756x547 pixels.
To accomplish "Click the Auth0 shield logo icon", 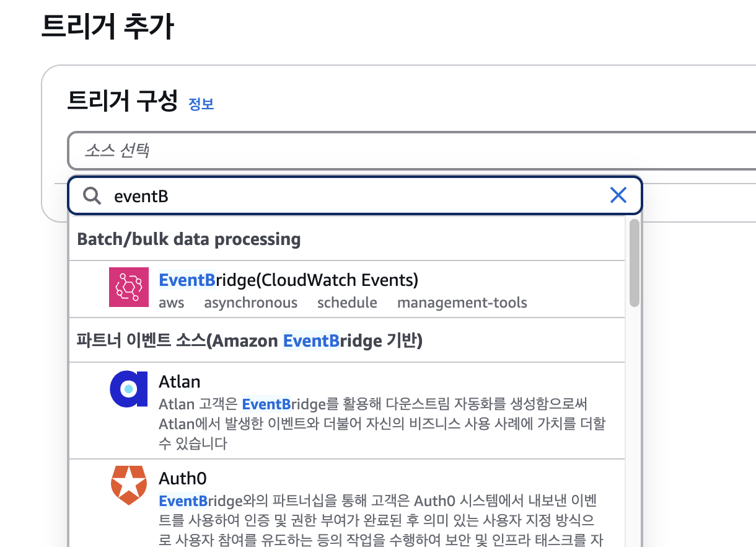I will [x=129, y=486].
